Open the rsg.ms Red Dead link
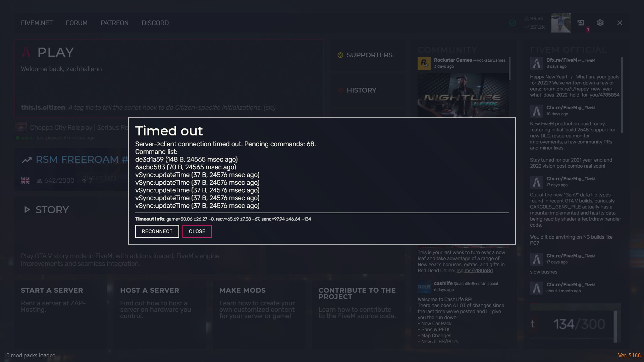Image resolution: width=644 pixels, height=362 pixels. [474, 271]
